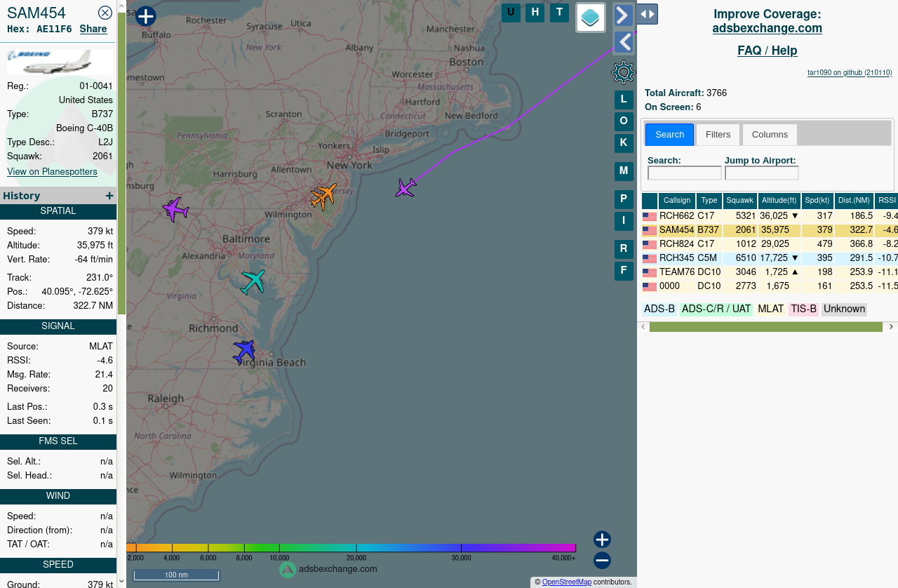Click the R map option button
This screenshot has height=588, width=898.
point(624,249)
